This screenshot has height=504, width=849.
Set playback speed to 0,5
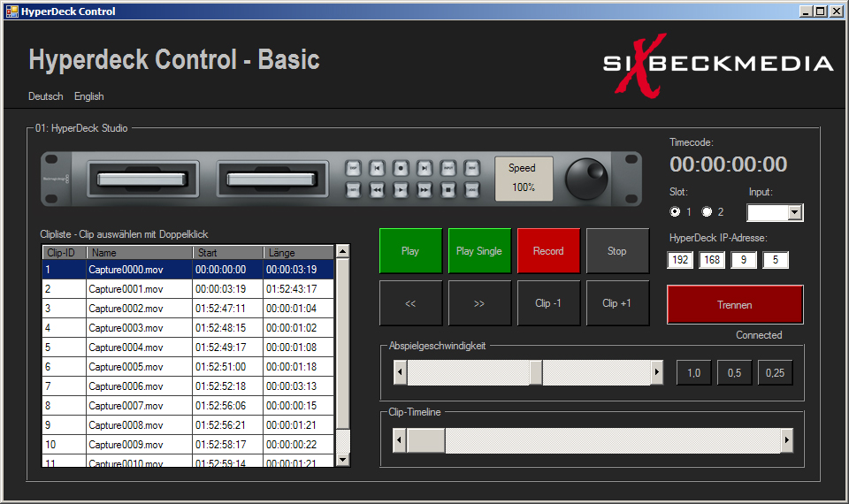[734, 372]
